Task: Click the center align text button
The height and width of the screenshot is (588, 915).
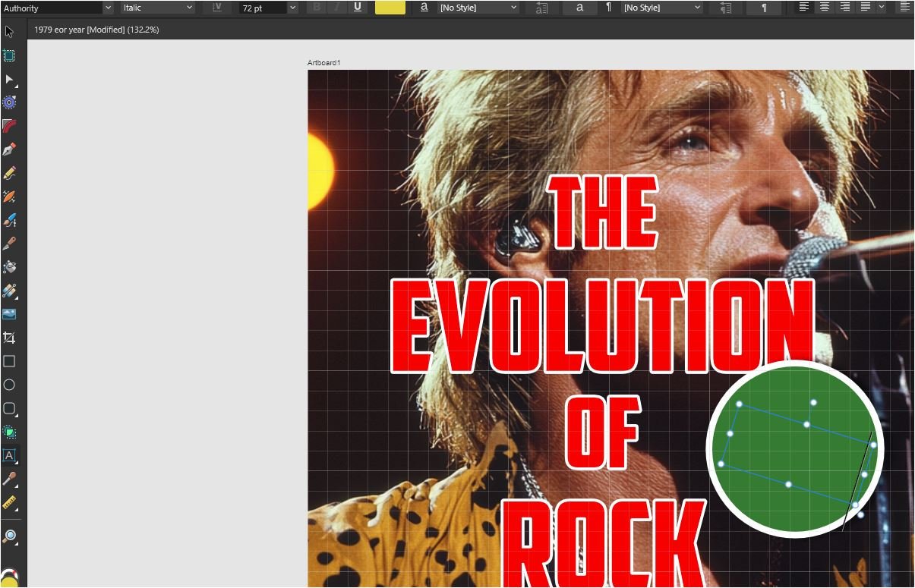Action: coord(825,8)
